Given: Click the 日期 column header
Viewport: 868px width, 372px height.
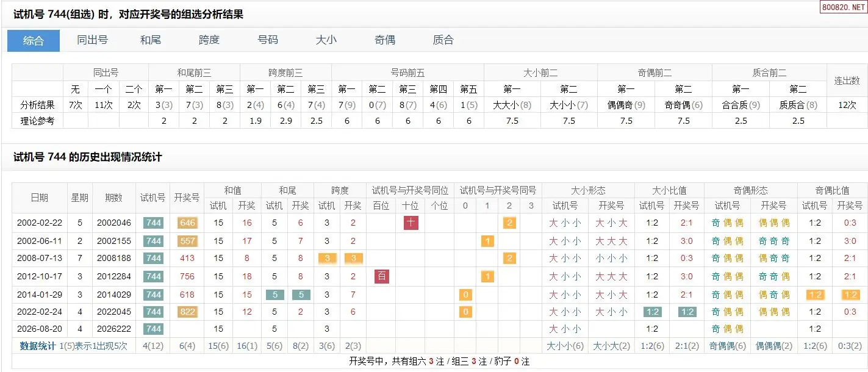Looking at the screenshot, I should 40,198.
